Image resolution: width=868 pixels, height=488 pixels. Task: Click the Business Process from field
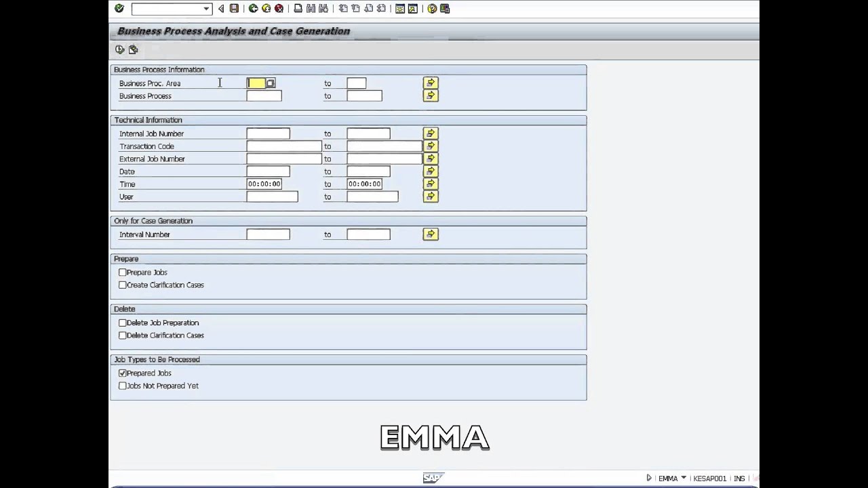(264, 96)
